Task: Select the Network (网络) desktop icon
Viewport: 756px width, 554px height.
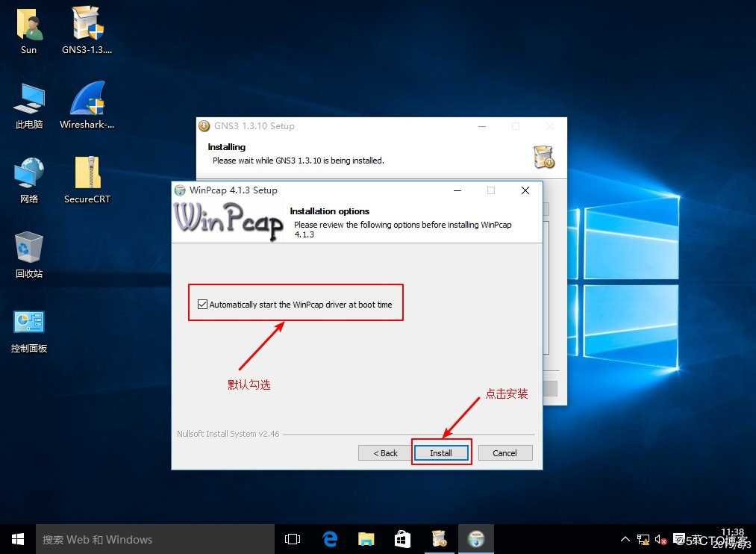Action: tap(29, 180)
